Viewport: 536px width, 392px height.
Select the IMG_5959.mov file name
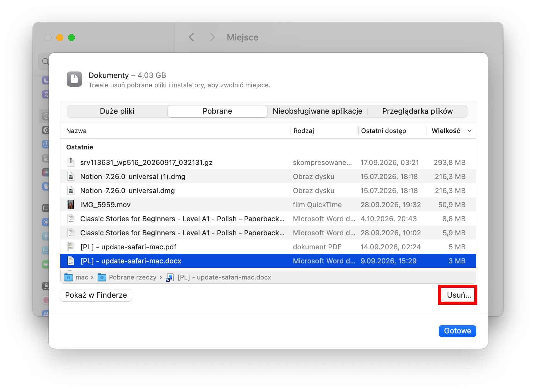coord(105,204)
